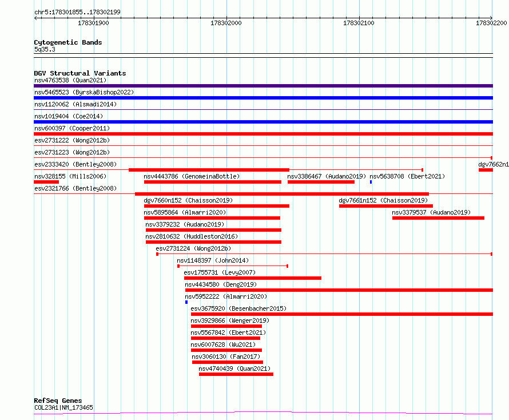Click the DGV Structural Variants track title

80,73
